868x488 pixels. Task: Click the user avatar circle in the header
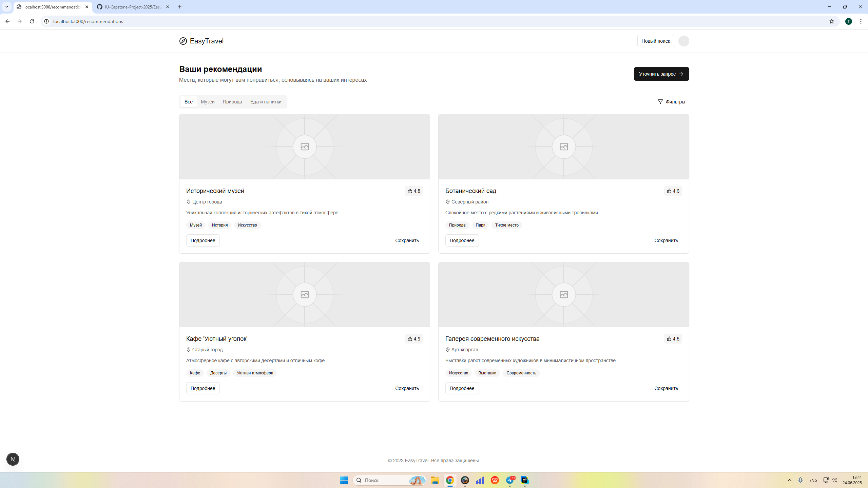coord(683,41)
